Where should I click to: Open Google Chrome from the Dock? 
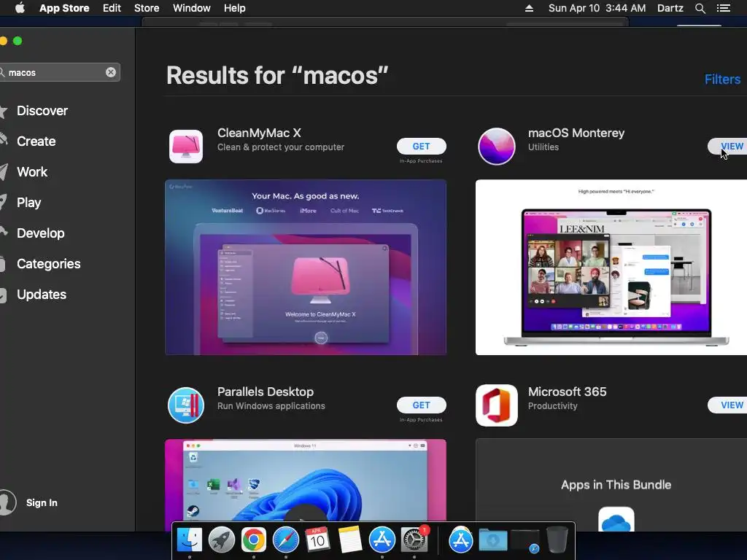253,540
